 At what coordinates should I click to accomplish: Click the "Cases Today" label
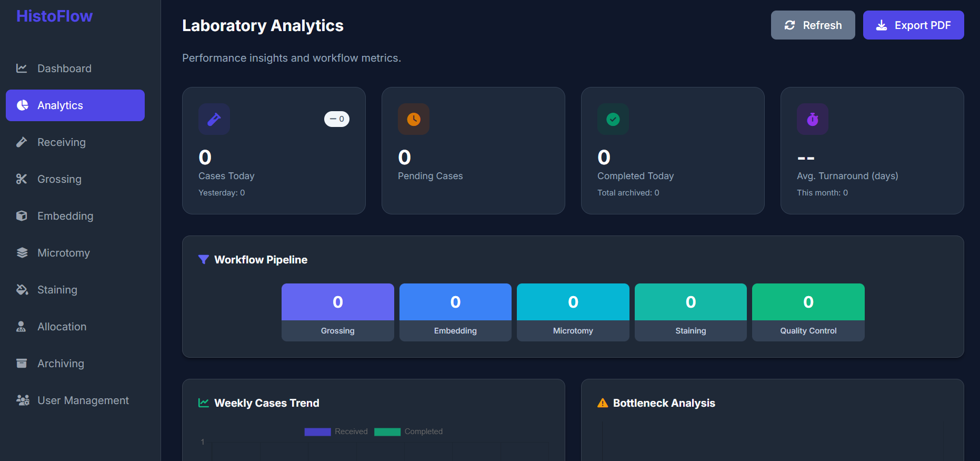(226, 176)
